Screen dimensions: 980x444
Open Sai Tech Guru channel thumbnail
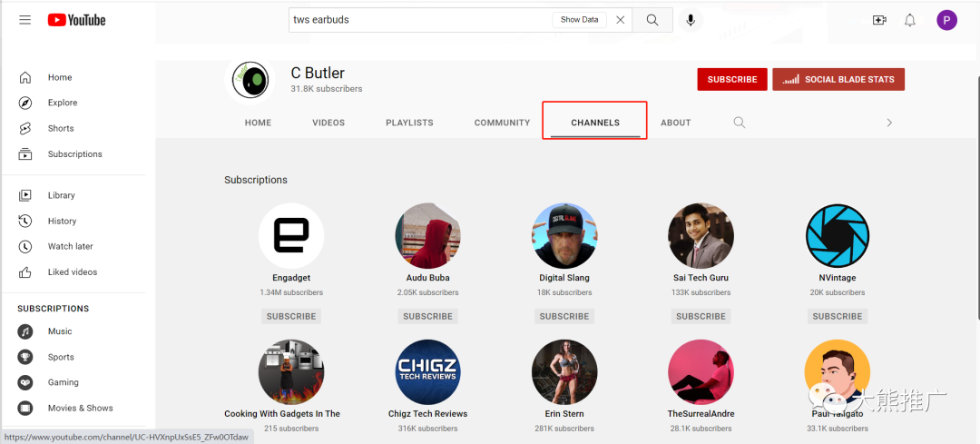coord(701,236)
